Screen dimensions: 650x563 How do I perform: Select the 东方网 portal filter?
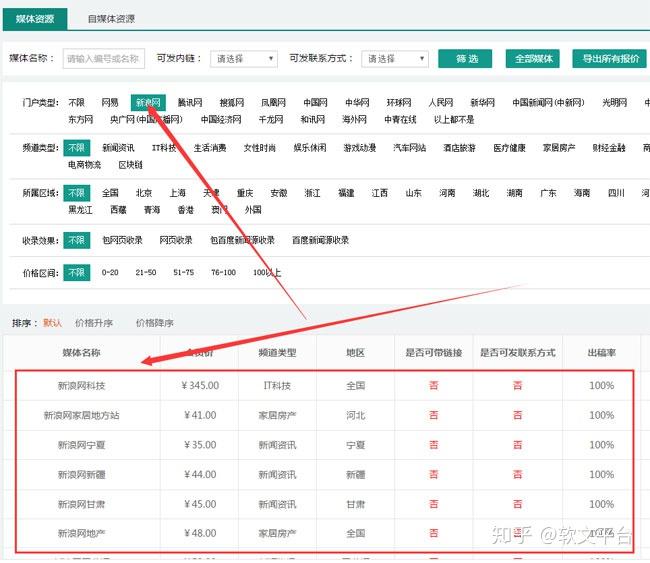(80, 119)
